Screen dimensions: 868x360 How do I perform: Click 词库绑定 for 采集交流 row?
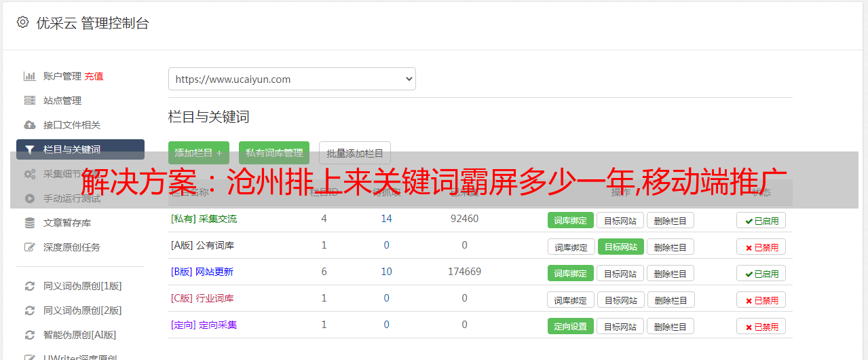coord(571,220)
